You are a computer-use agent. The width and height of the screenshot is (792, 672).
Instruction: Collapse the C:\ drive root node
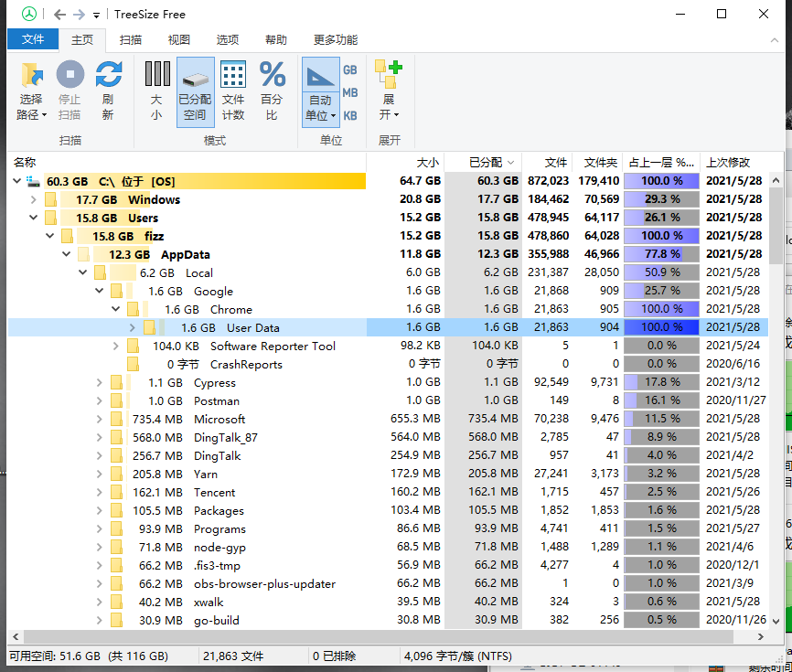pos(16,181)
